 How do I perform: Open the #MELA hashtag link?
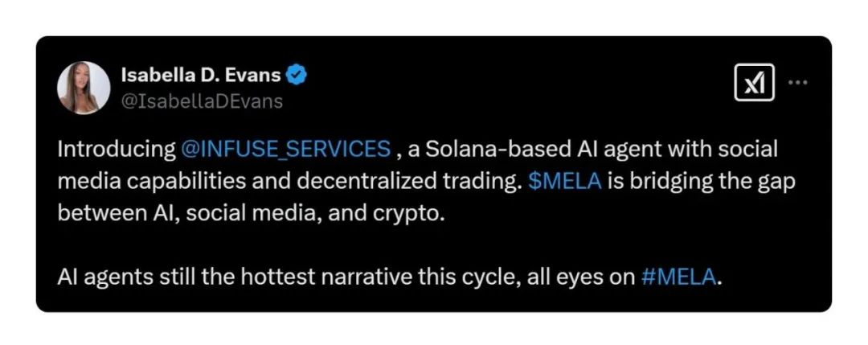679,277
